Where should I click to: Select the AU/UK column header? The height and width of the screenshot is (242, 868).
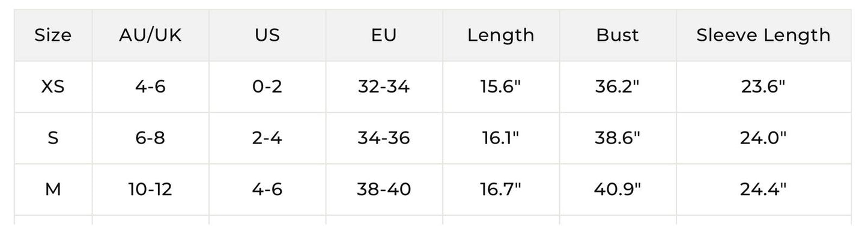pos(150,35)
